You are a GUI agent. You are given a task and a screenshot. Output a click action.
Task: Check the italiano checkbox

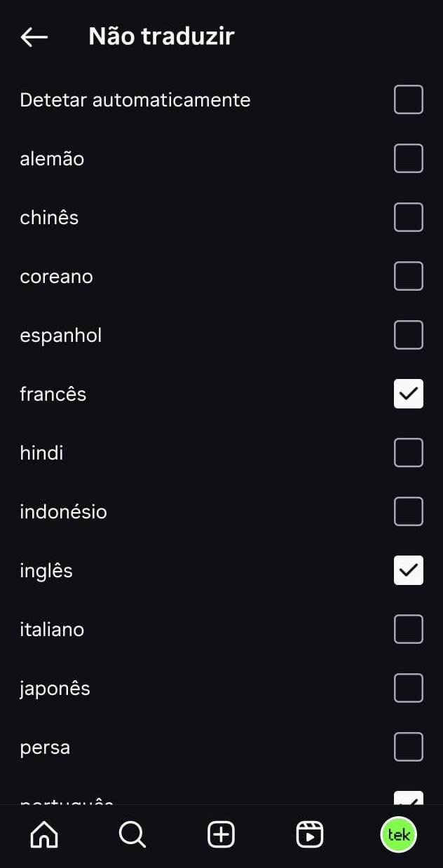[x=408, y=629]
